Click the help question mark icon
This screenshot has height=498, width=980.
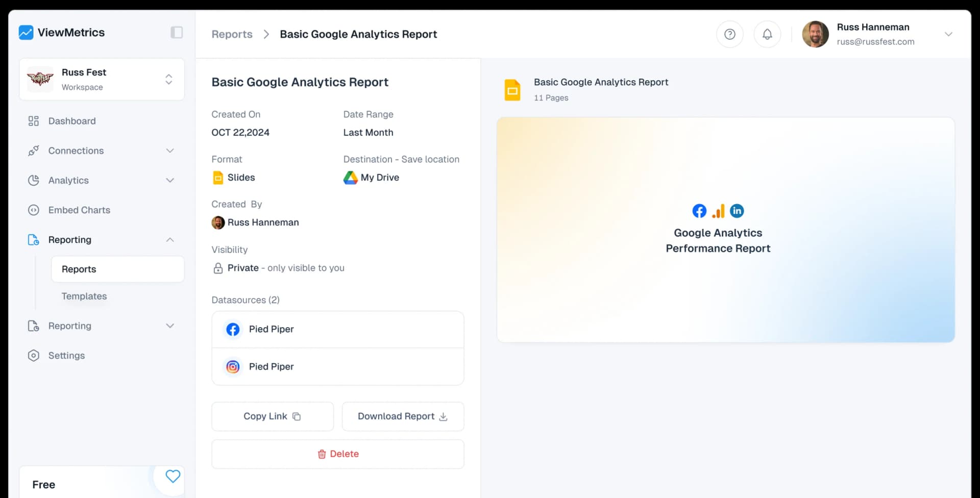(x=730, y=34)
